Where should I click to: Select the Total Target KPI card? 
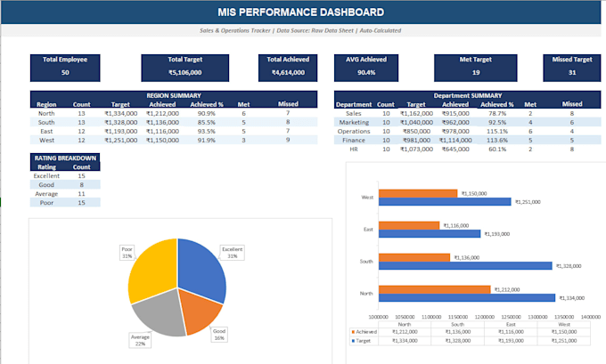point(185,68)
